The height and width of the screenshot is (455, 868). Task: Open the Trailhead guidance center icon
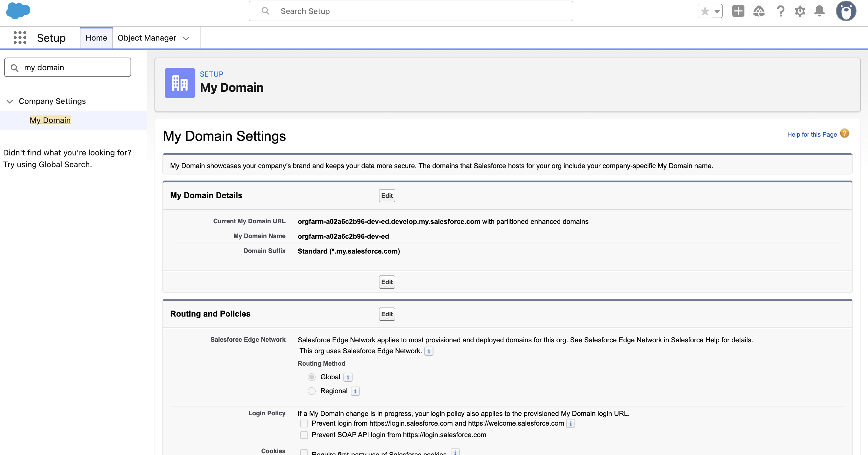pyautogui.click(x=759, y=11)
